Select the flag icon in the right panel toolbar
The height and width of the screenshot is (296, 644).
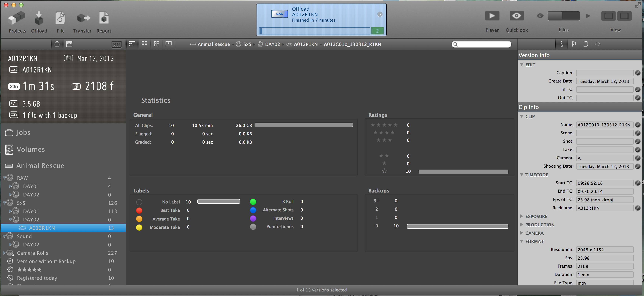click(x=574, y=44)
